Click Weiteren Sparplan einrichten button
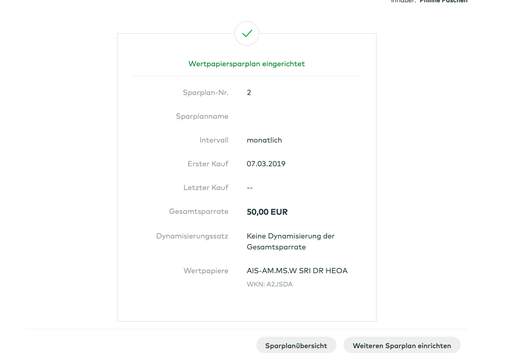Image resolution: width=515 pixels, height=360 pixels. coord(402,345)
